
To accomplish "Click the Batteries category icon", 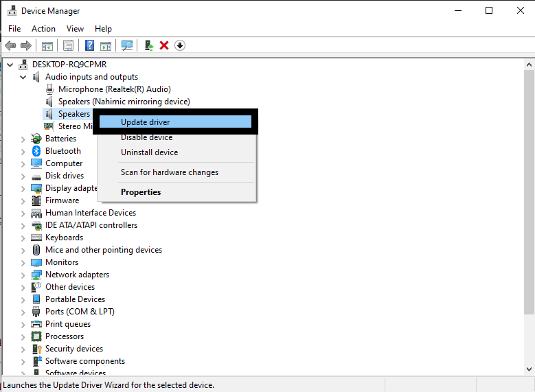I will tap(36, 139).
